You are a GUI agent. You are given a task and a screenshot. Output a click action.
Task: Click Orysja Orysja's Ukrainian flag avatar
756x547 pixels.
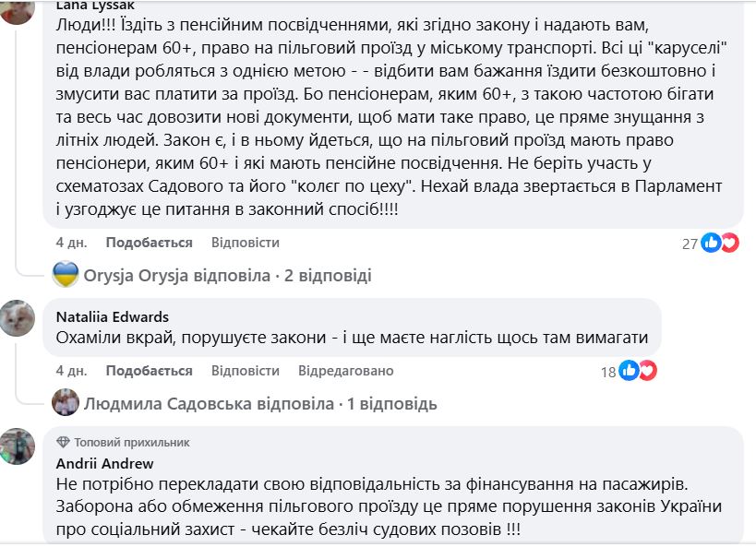tap(65, 275)
